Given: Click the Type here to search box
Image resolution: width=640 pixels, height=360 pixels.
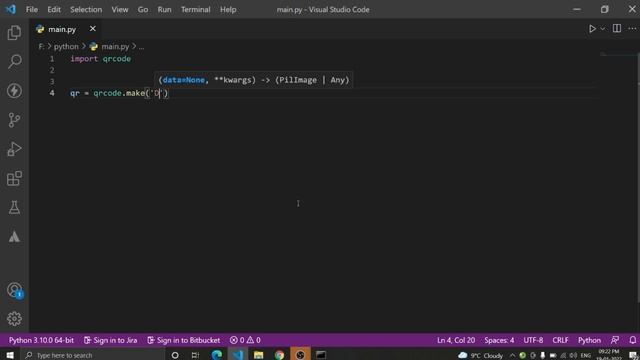Looking at the screenshot, I should coord(92,355).
